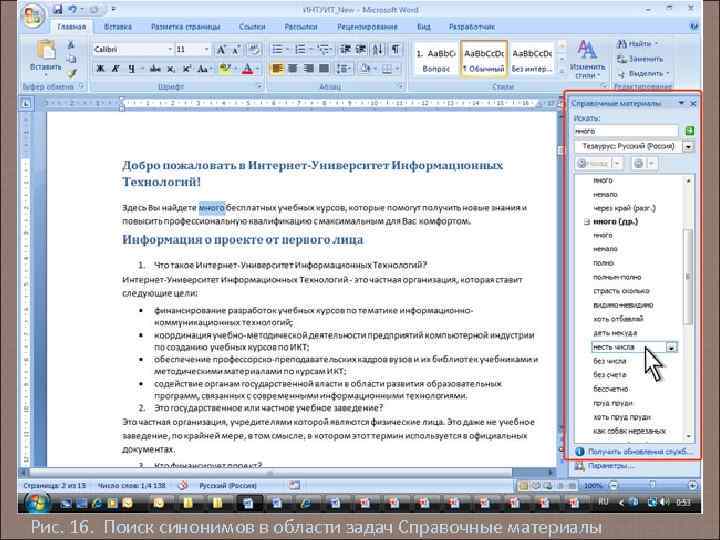Click the Назад (Back) button in research pane
The image size is (720, 540).
point(594,163)
